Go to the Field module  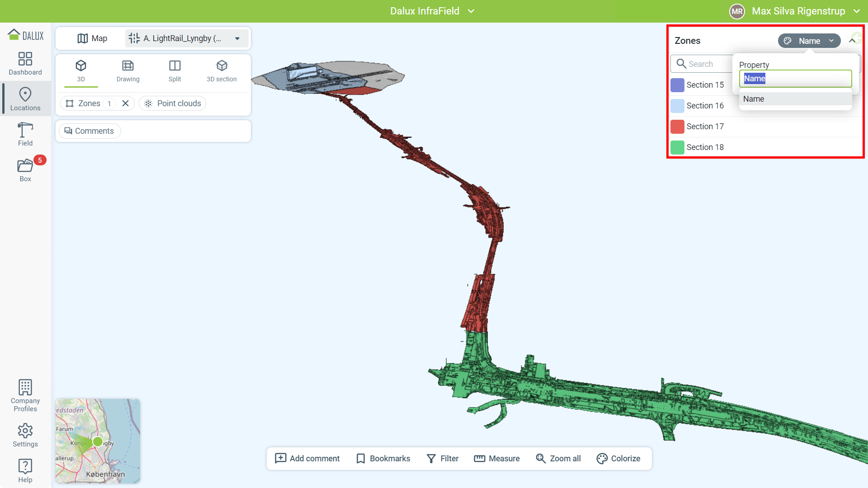[25, 134]
